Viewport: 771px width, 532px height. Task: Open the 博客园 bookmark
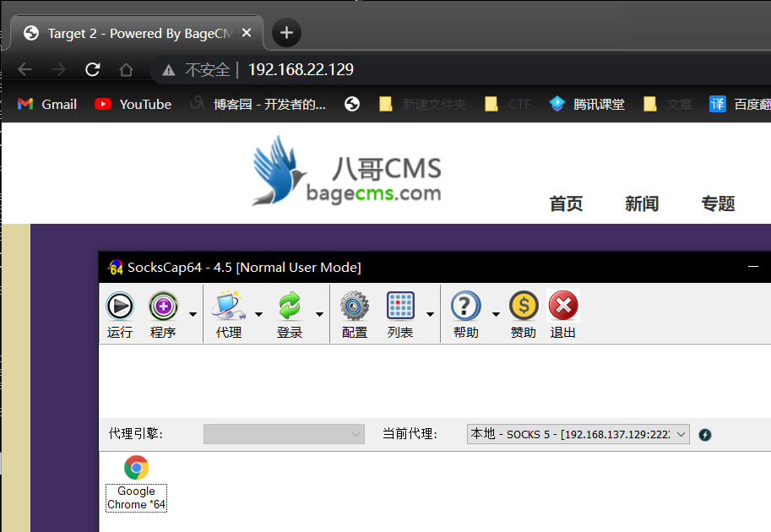tap(258, 104)
